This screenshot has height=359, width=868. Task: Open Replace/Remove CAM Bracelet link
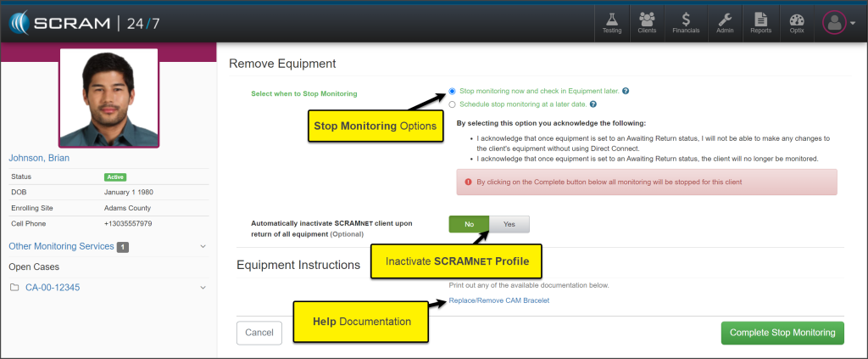[499, 300]
